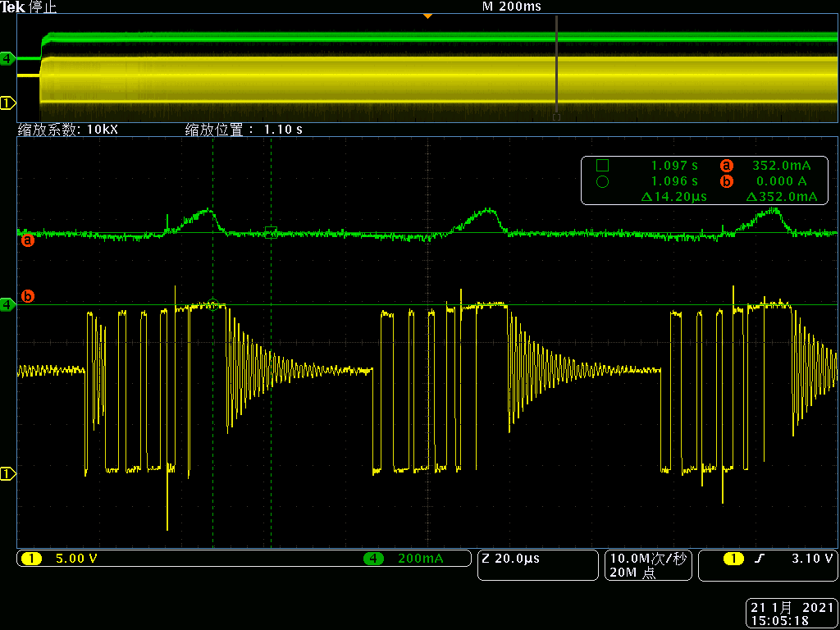840x630 pixels.
Task: Click the orange trigger position marker at top
Action: pos(427,16)
